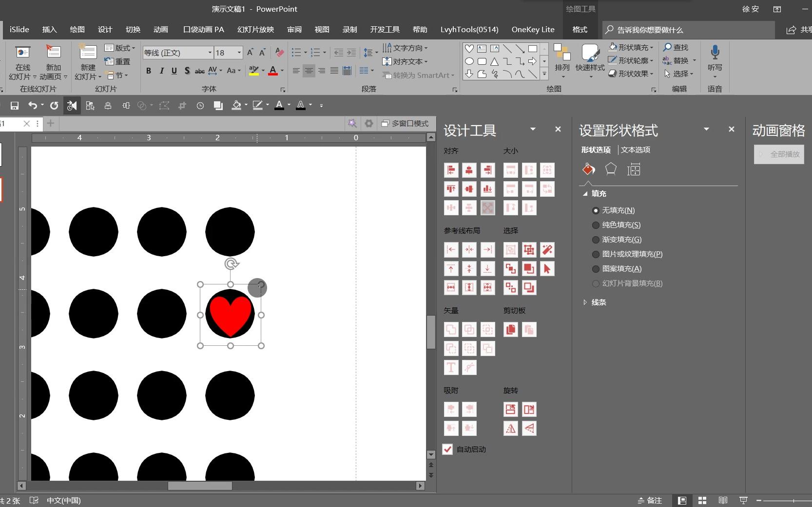Toggle the auto start checkbox

point(447,449)
